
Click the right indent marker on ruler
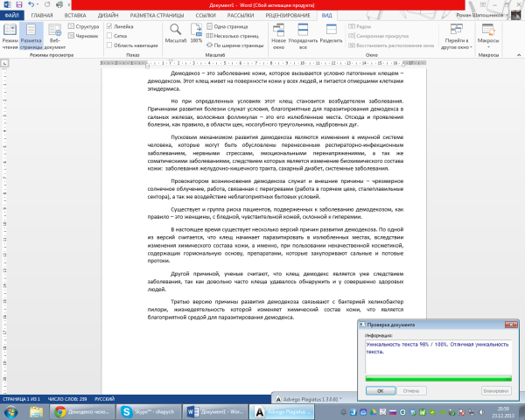click(403, 64)
